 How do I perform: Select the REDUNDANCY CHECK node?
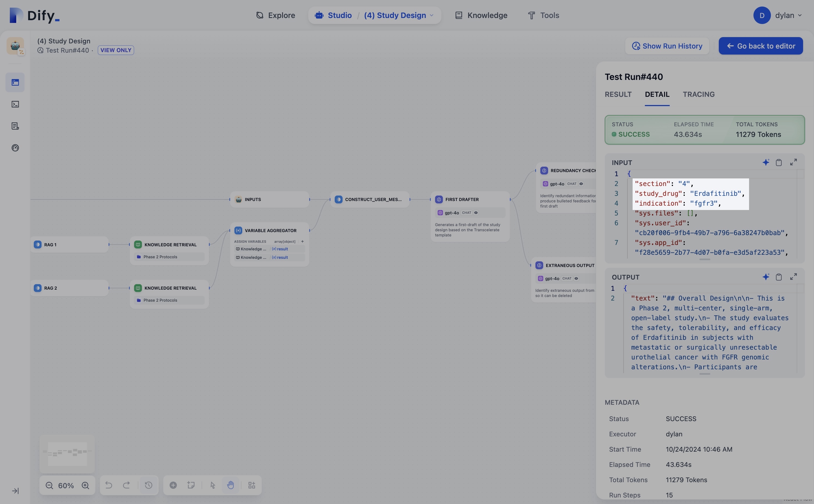point(566,187)
